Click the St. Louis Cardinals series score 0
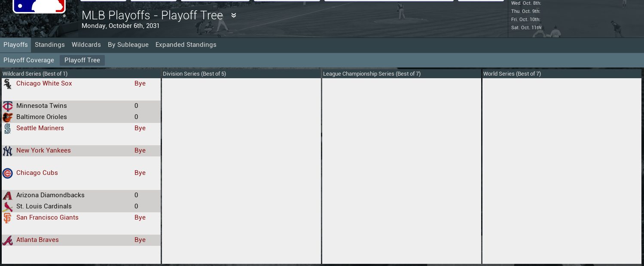Screen dimensions: 644x266 coord(136,206)
